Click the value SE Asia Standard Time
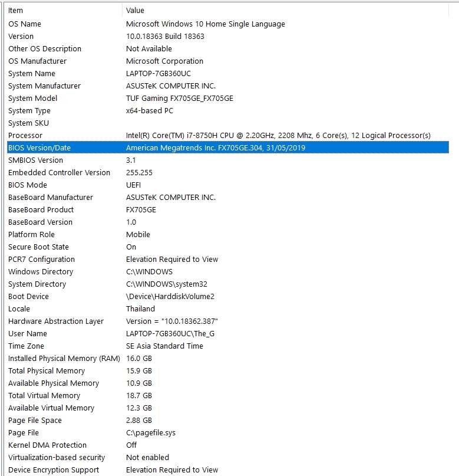The width and height of the screenshot is (459, 476). pyautogui.click(x=164, y=346)
